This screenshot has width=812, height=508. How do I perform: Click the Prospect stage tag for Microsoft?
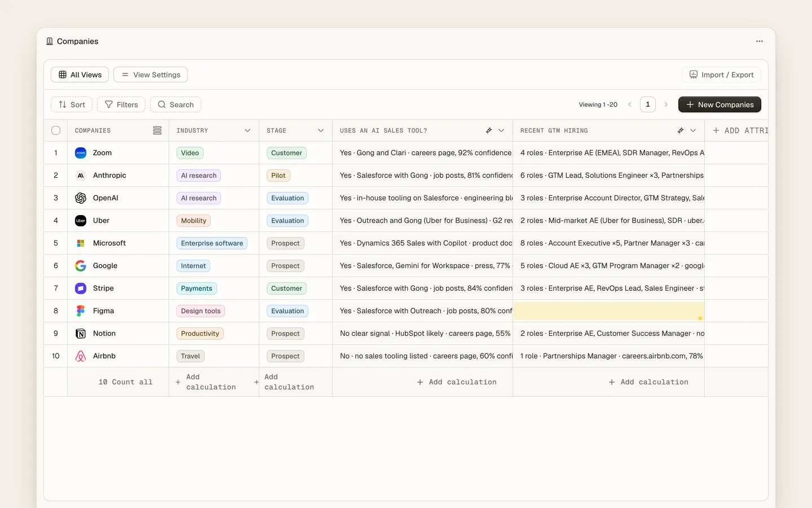pos(285,243)
